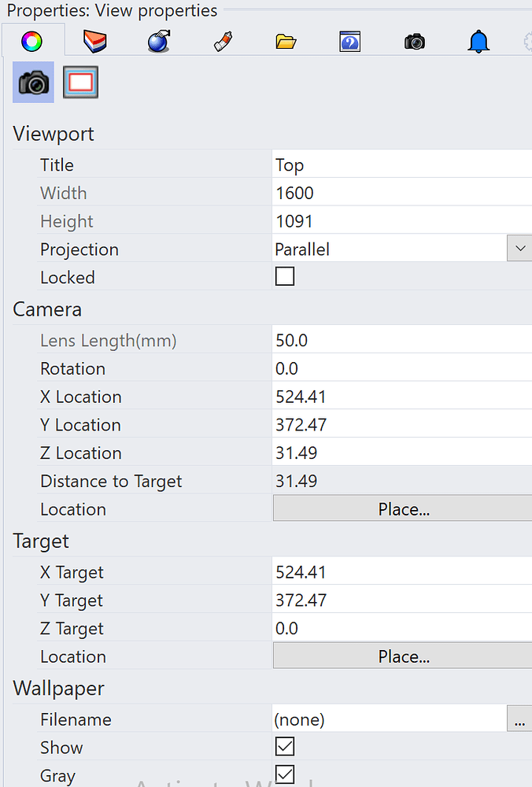Viewport: 532px width, 787px height.
Task: Open the Rendering sphere tab
Action: pos(160,41)
